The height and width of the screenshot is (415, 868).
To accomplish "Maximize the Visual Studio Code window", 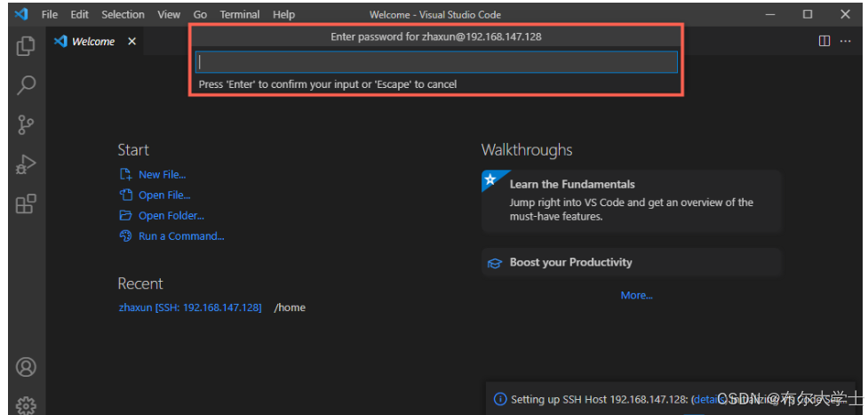I will pyautogui.click(x=808, y=14).
